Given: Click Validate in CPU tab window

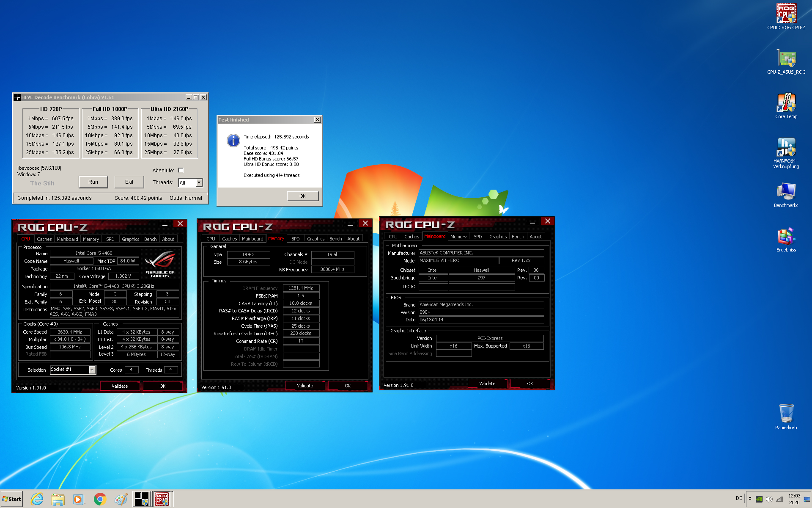Looking at the screenshot, I should pyautogui.click(x=120, y=386).
